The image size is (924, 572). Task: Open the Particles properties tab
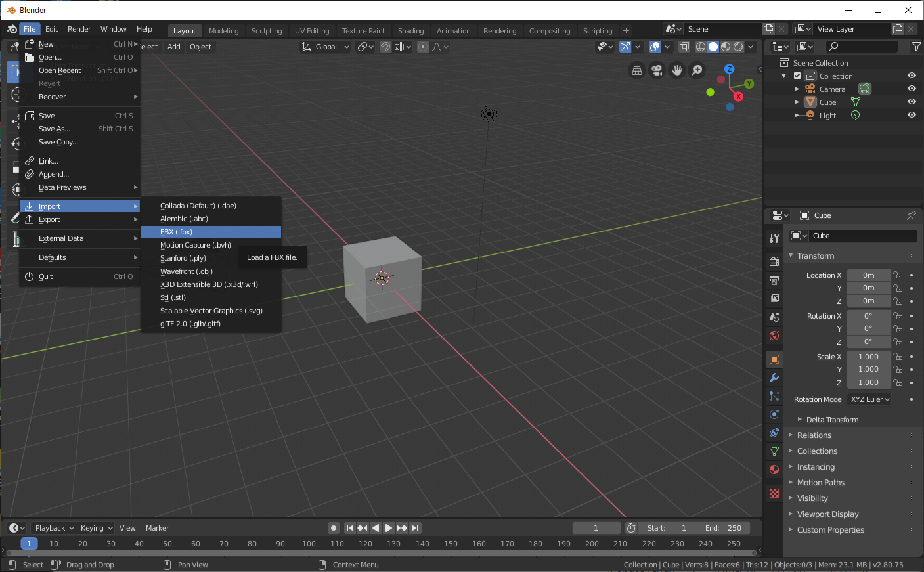774,396
